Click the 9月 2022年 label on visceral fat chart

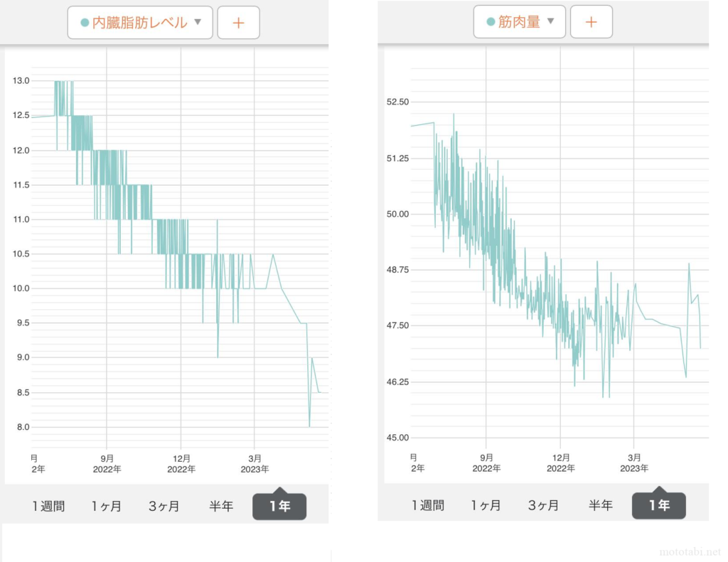click(107, 463)
